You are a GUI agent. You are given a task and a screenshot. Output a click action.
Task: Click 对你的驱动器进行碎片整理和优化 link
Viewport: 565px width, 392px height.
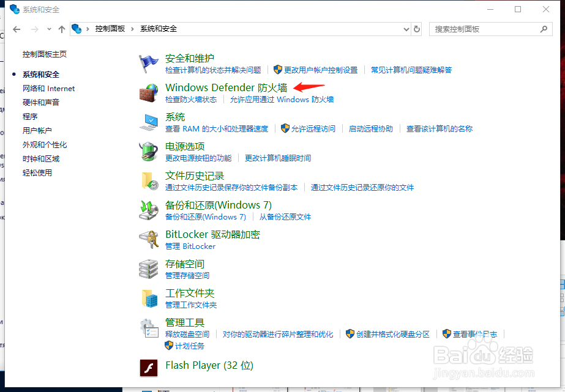point(278,334)
